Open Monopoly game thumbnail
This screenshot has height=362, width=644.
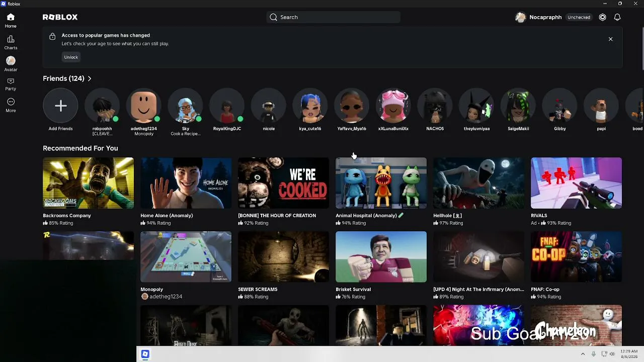coord(186,257)
